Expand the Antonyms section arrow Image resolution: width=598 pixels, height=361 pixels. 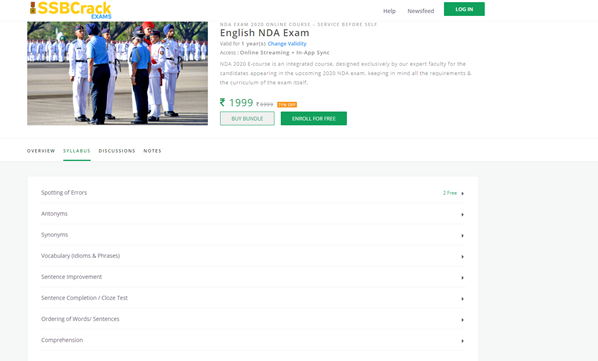[x=463, y=215]
